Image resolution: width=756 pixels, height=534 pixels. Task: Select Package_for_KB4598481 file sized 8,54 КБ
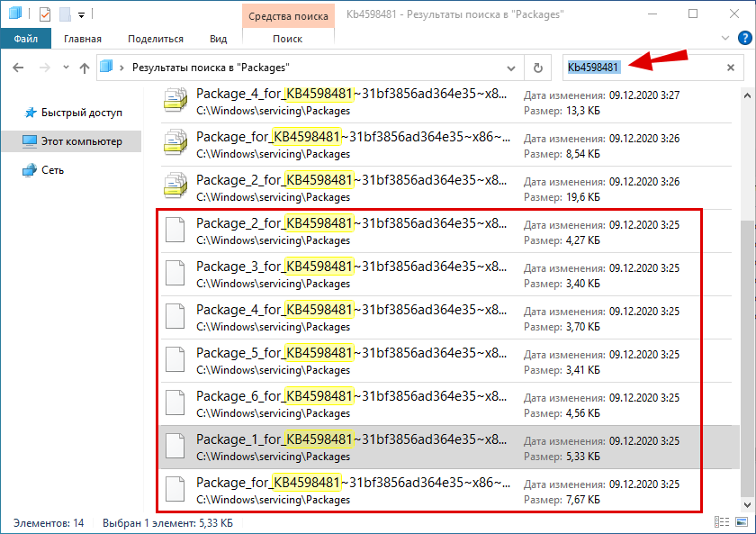[446, 145]
